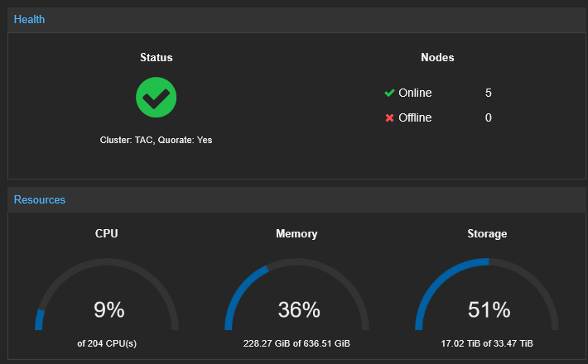
Task: Click the 36% memory percentage value
Action: pos(299,310)
